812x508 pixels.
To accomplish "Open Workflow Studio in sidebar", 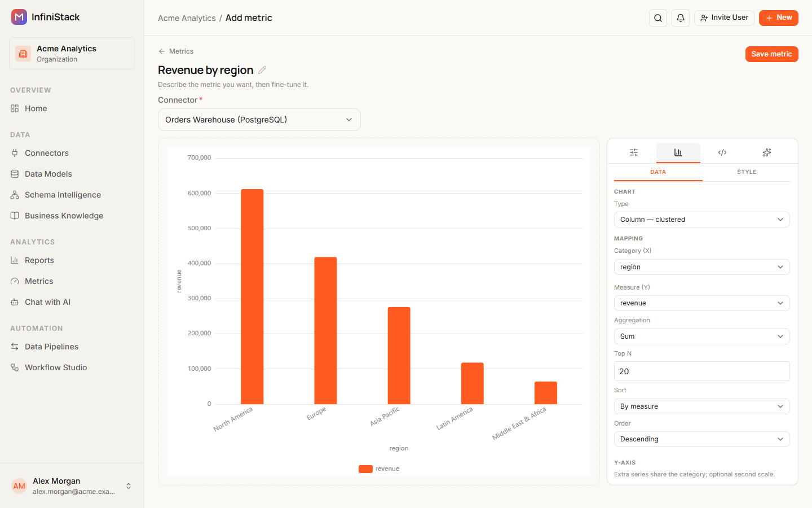I will (72, 367).
